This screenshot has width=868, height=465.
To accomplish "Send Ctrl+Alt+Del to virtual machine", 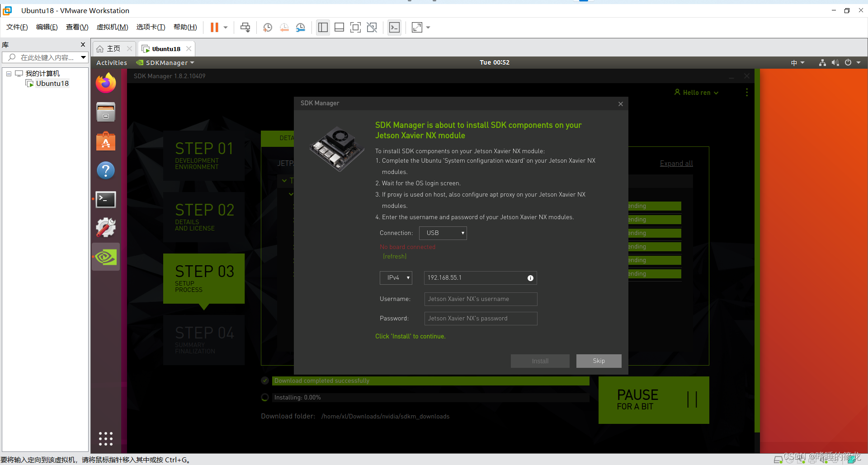I will [x=245, y=28].
